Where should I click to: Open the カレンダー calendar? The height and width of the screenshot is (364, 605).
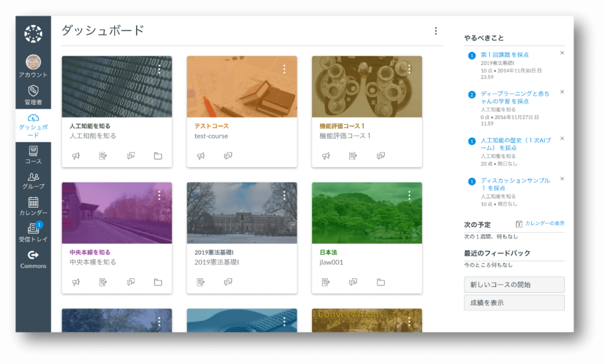pos(33,206)
